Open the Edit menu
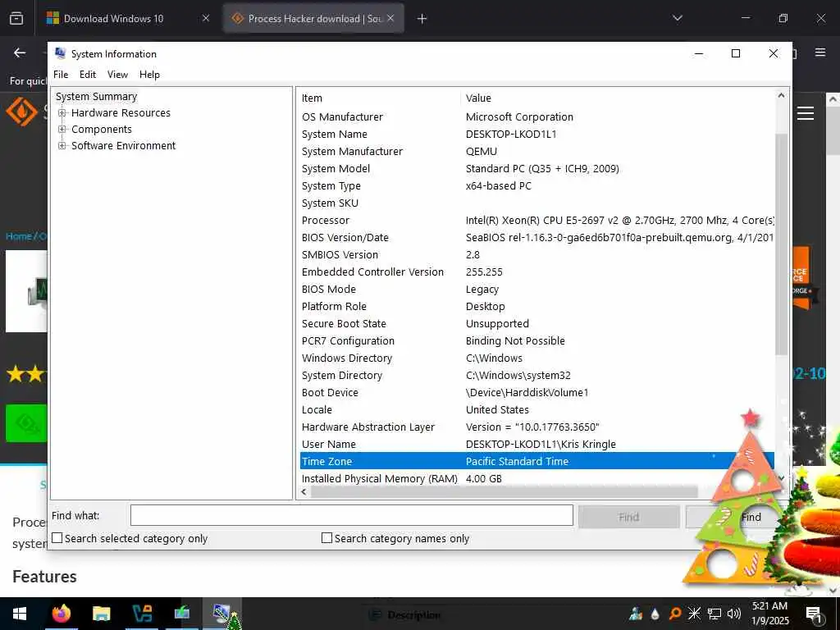Image resolution: width=840 pixels, height=630 pixels. click(87, 75)
